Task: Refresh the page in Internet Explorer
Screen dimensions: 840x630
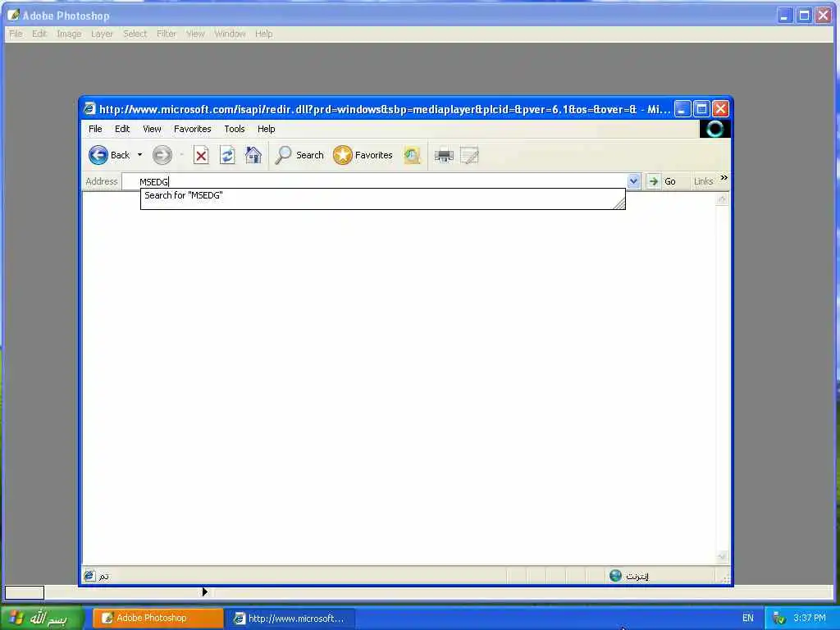Action: [x=227, y=155]
